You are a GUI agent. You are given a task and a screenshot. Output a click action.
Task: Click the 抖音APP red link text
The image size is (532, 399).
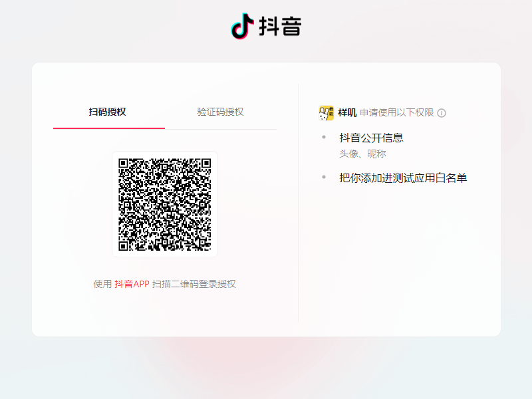point(132,284)
